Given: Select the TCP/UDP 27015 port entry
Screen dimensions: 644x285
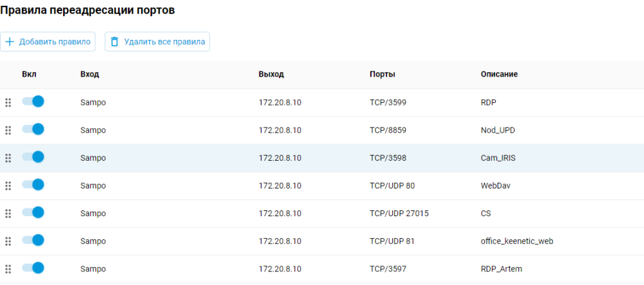Looking at the screenshot, I should click(399, 214).
